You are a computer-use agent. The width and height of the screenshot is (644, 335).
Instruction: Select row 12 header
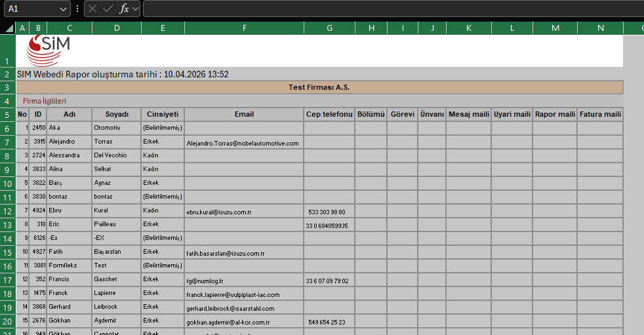click(x=7, y=211)
